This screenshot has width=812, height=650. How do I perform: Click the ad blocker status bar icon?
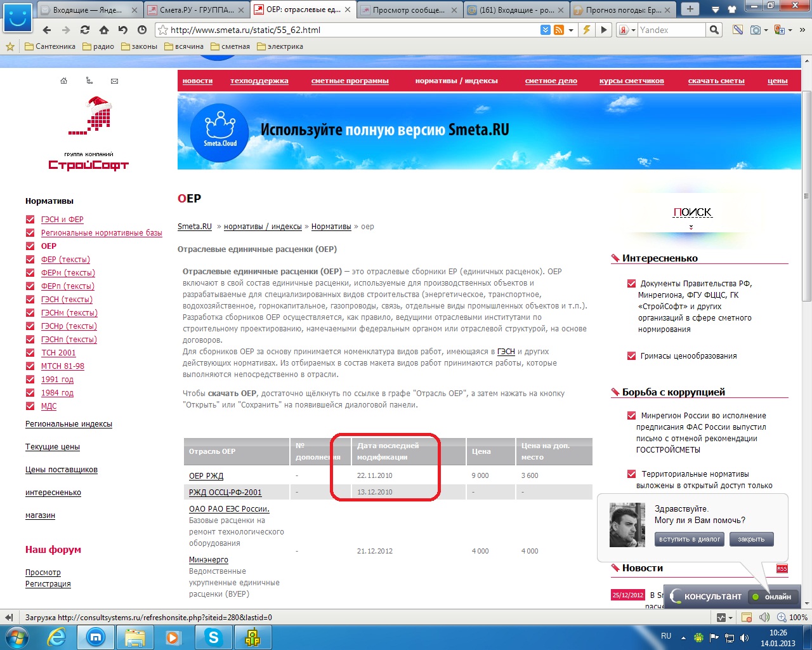coord(747,617)
